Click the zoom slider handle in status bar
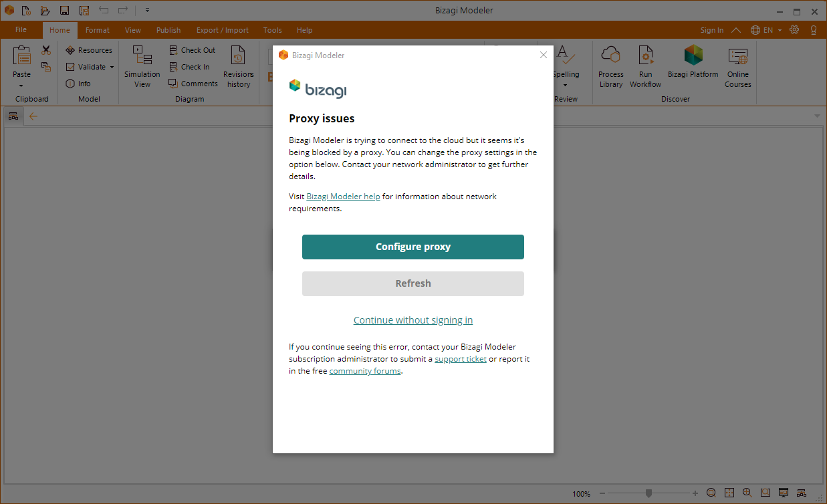 coord(648,493)
